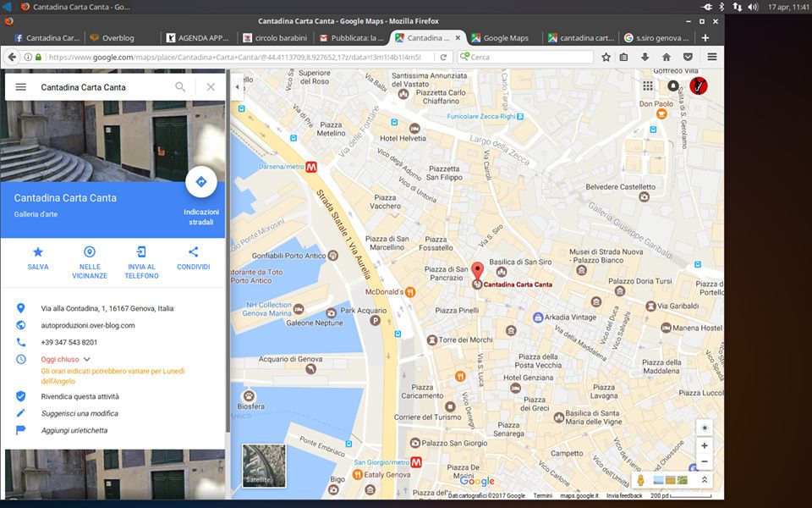Screen dimensions: 812x508
Task: Click the Pocket icon in toolbar
Action: click(x=688, y=57)
